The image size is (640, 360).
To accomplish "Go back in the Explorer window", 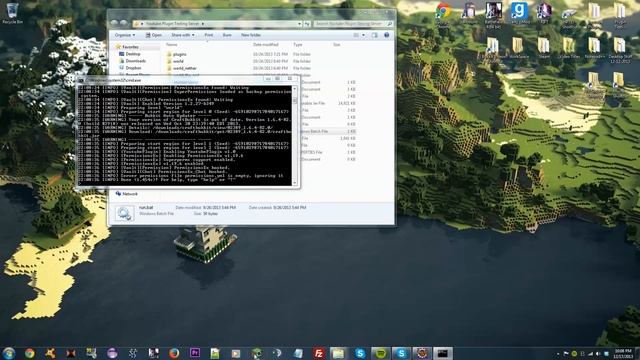I will (115, 23).
